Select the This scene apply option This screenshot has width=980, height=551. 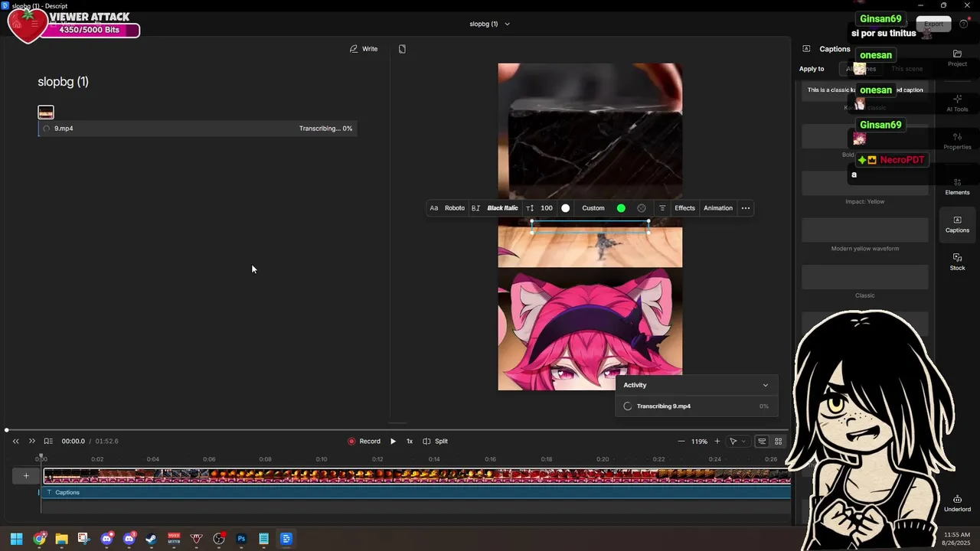coord(906,69)
